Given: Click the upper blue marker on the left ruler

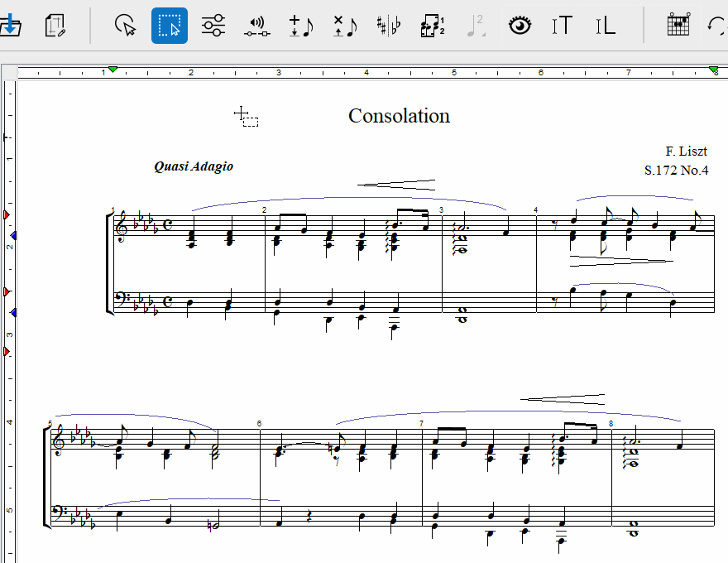Looking at the screenshot, I should (13, 235).
